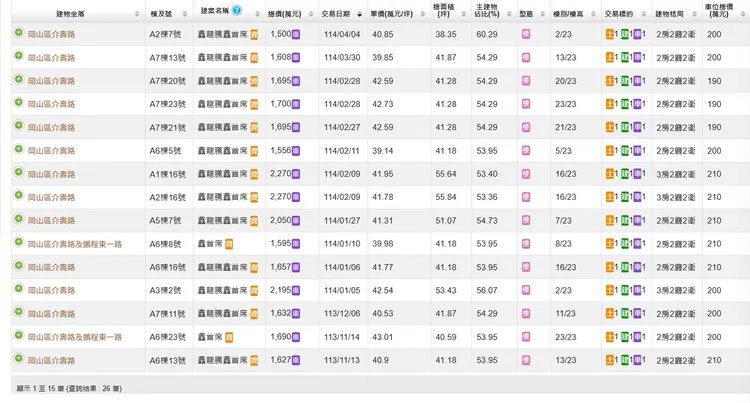This screenshot has height=403, width=750.
Task: Click purple icon beside price 2,195
Action: [296, 290]
